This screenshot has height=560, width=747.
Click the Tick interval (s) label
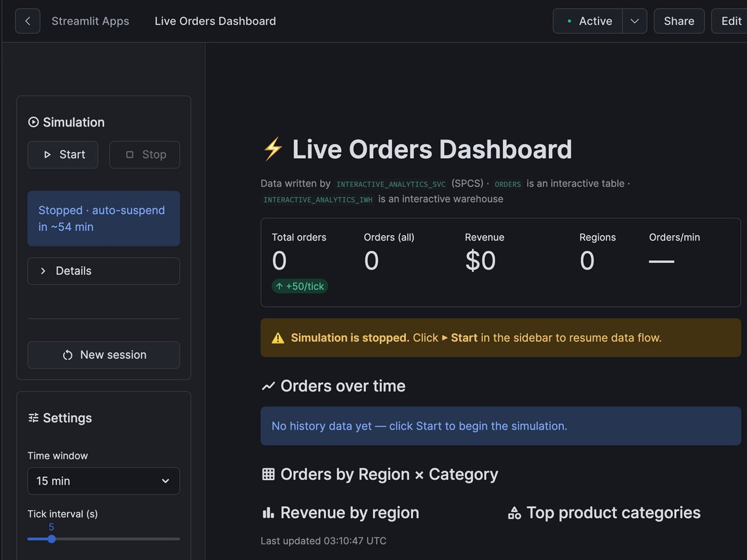coord(62,514)
